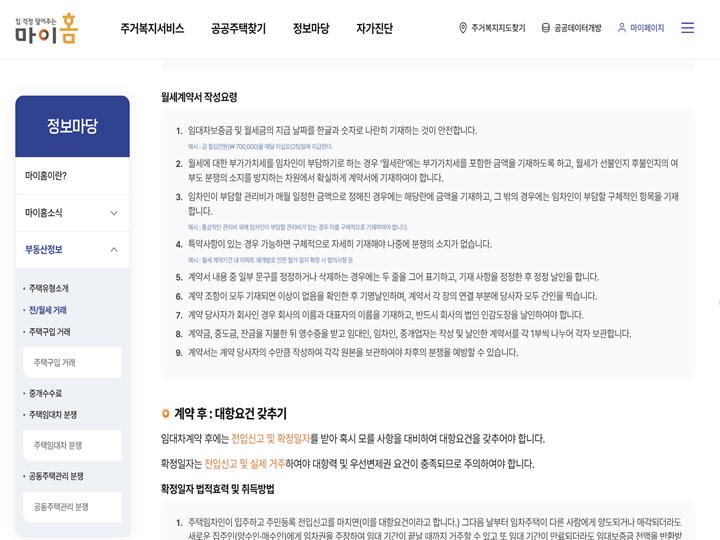Open 전/월세 거래 submenu item
The image size is (720, 540).
pos(48,310)
